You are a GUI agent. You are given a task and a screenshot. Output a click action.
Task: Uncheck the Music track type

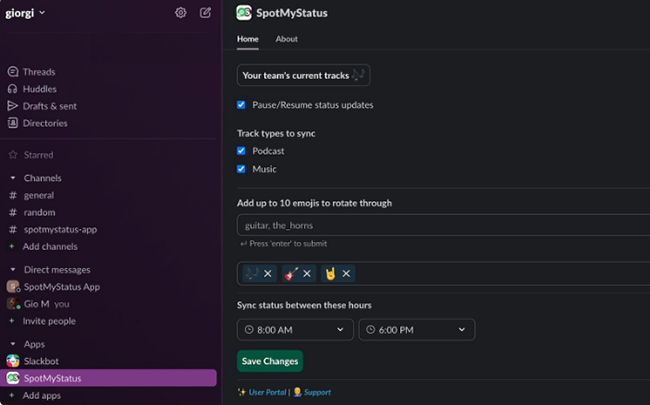click(x=241, y=169)
